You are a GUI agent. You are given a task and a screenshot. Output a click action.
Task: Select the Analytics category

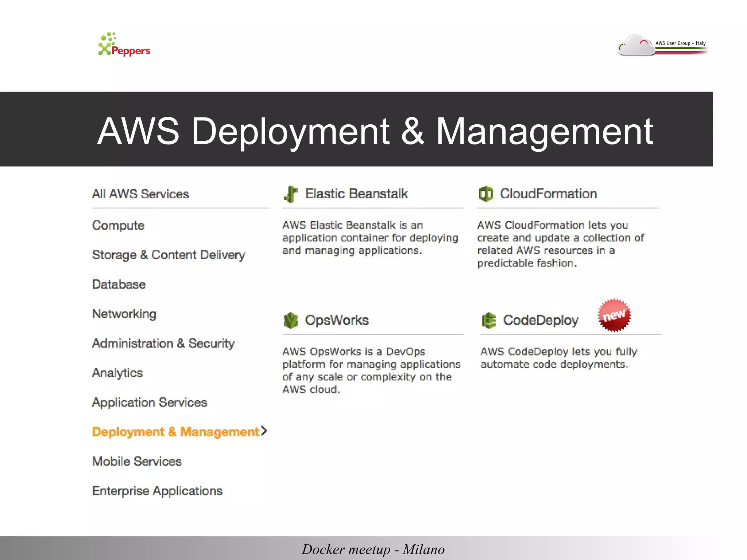pos(117,373)
